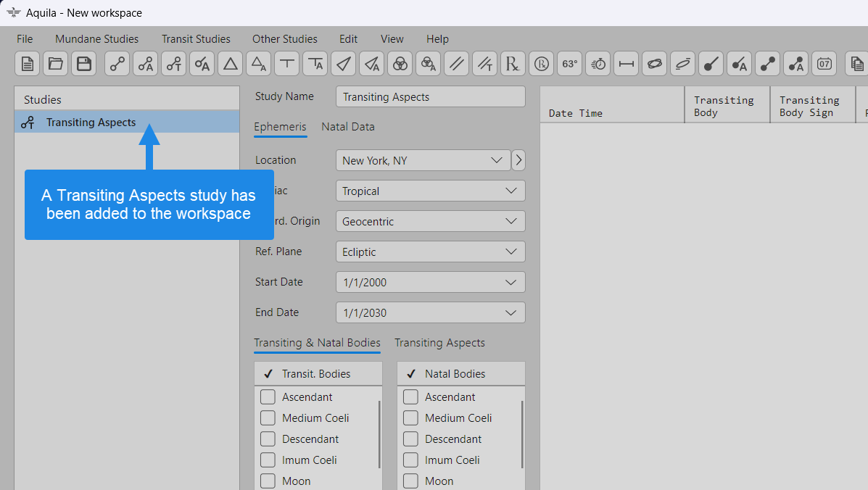The height and width of the screenshot is (490, 868).
Task: Click the calendar 07 toolbar icon
Action: coord(824,64)
